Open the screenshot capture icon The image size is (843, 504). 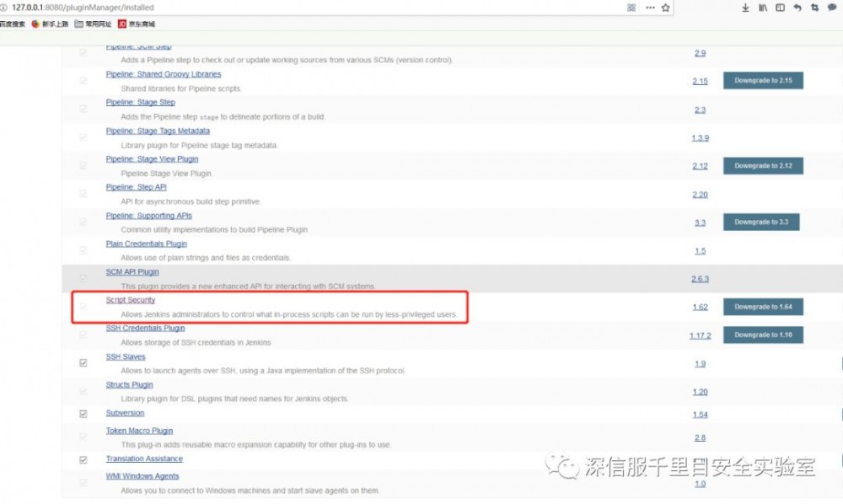(x=813, y=7)
